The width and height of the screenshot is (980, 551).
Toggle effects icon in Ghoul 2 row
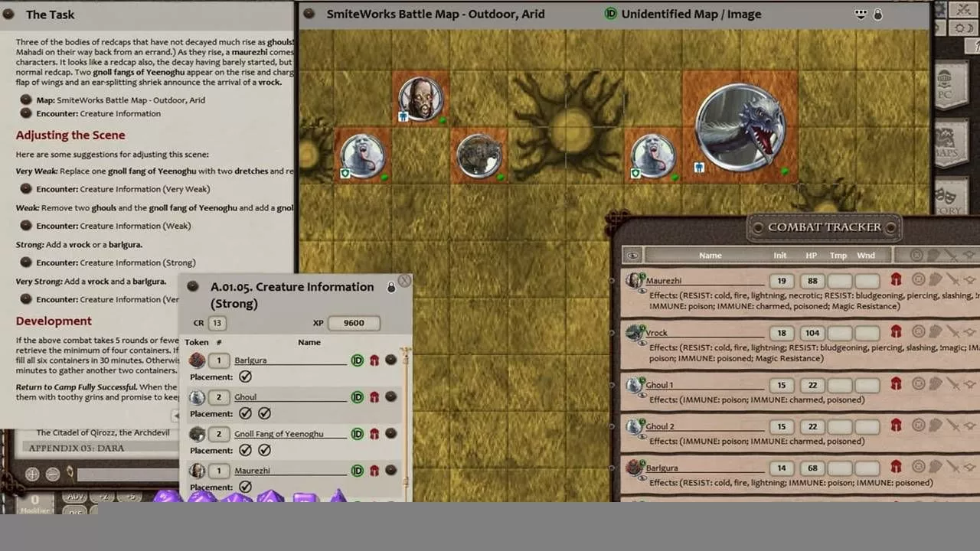coord(969,425)
